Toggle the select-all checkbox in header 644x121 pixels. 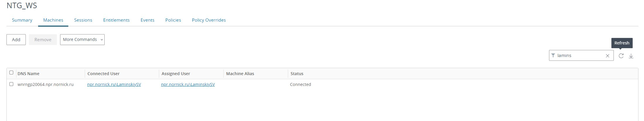pyautogui.click(x=11, y=72)
